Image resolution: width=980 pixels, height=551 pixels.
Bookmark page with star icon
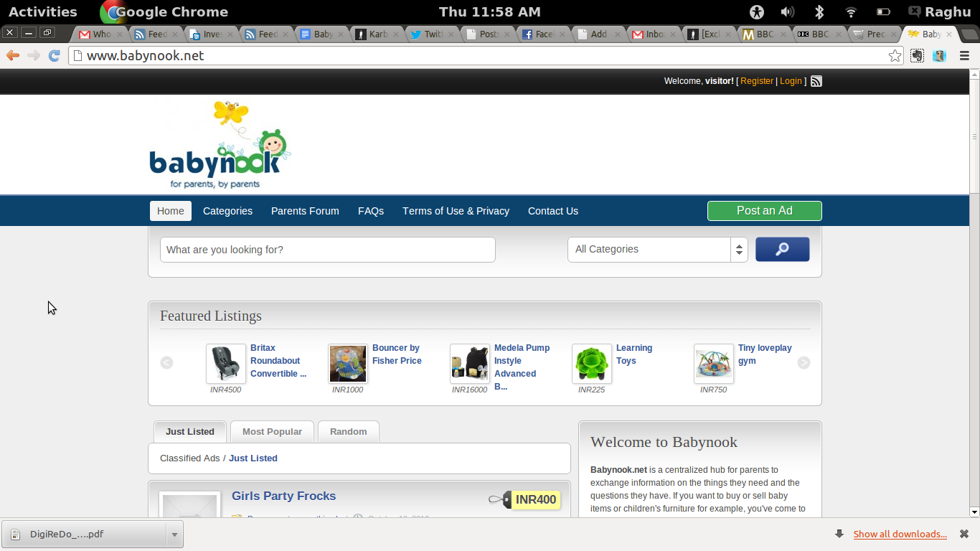pos(895,56)
